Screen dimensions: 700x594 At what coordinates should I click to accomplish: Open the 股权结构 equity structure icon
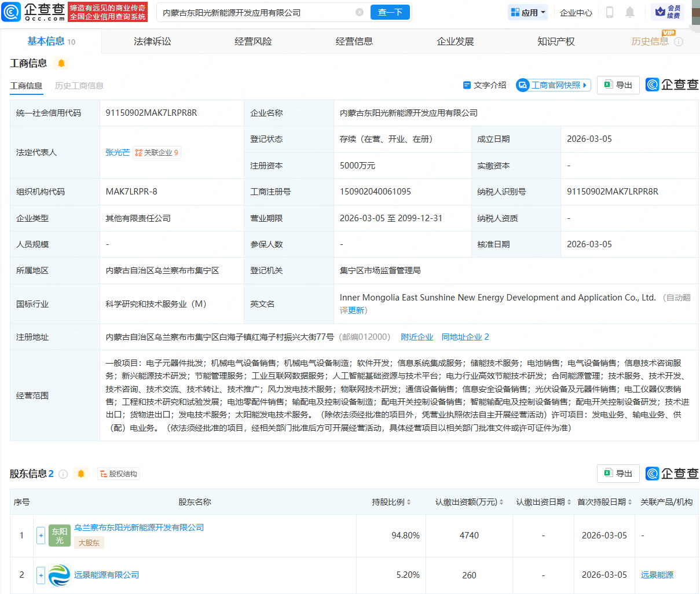click(119, 474)
